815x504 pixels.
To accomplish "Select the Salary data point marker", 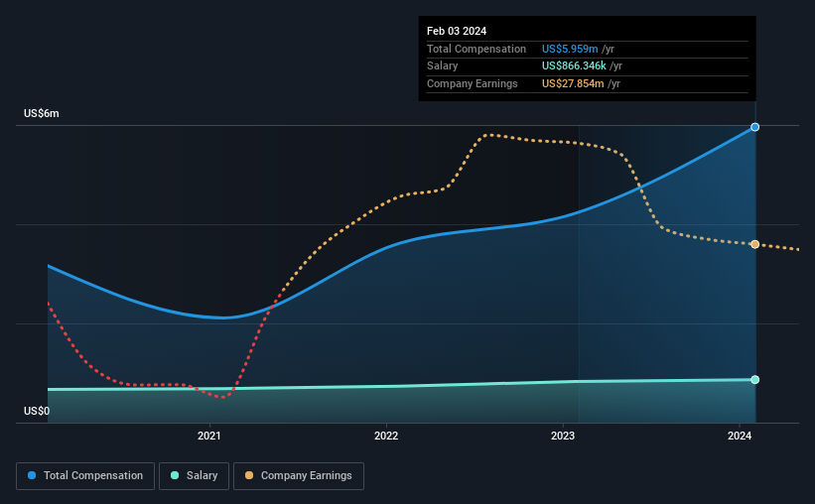I will [x=754, y=380].
